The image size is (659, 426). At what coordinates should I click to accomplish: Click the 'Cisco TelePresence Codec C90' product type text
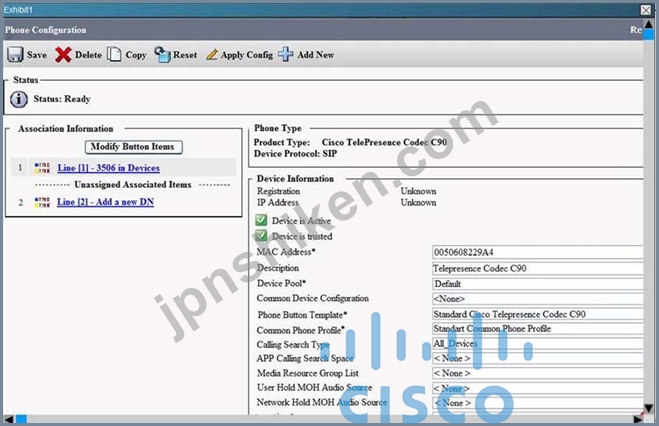(384, 142)
